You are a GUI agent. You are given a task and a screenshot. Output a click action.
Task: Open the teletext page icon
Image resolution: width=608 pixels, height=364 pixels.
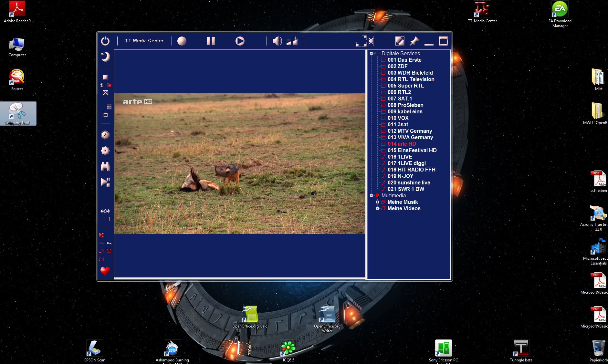[105, 115]
